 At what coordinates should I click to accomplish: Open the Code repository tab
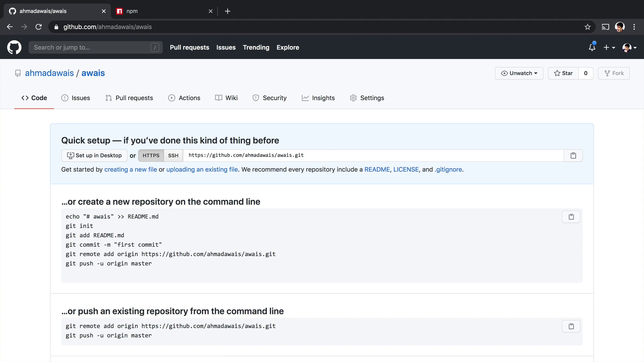34,98
